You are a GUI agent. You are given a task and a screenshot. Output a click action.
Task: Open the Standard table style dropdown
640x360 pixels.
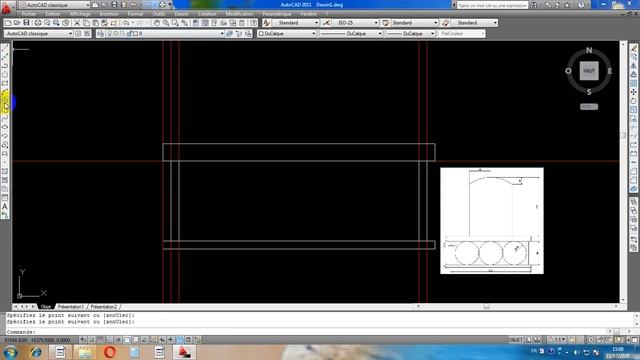[414, 23]
